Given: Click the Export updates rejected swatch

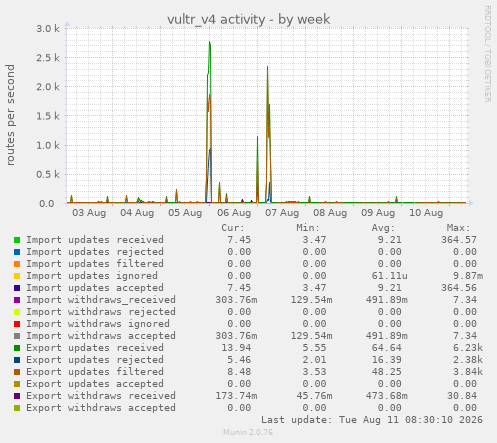Looking at the screenshot, I should pyautogui.click(x=17, y=360).
